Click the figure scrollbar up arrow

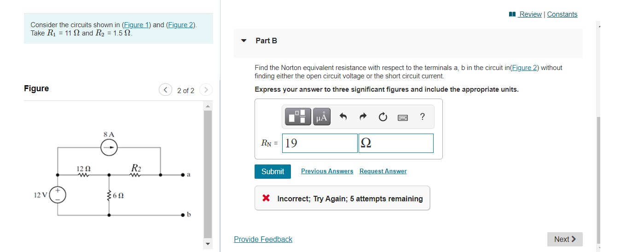(x=208, y=106)
